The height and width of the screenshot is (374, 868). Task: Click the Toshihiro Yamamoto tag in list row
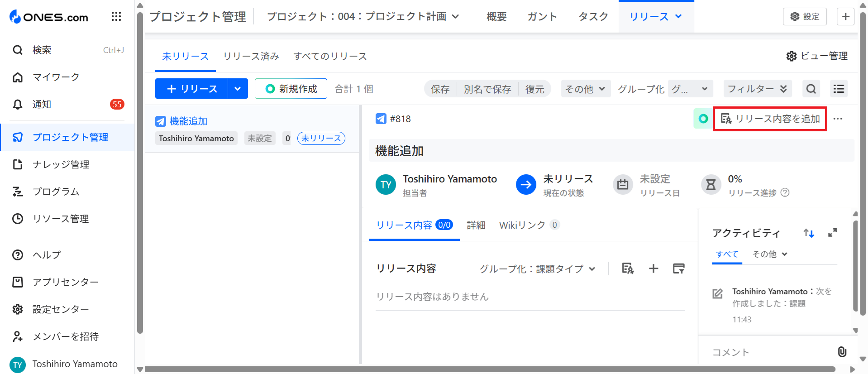coord(196,138)
